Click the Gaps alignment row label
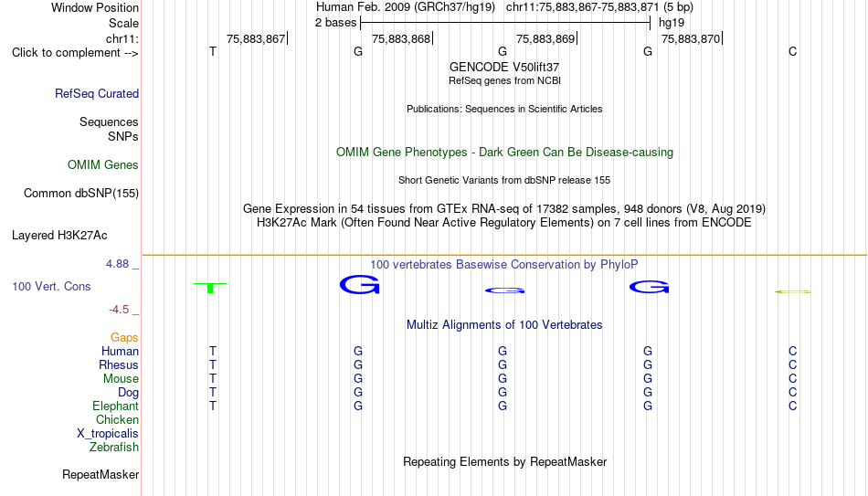This screenshot has width=868, height=496. (x=124, y=338)
